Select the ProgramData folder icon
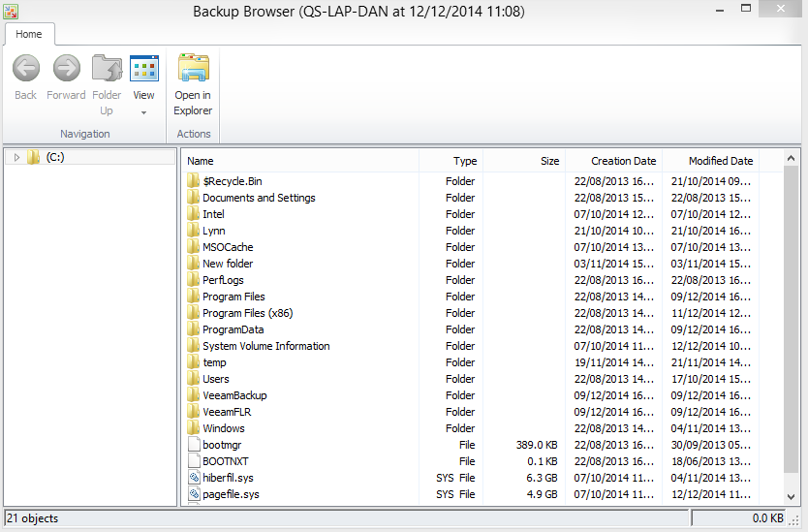808x532 pixels. pyautogui.click(x=193, y=329)
